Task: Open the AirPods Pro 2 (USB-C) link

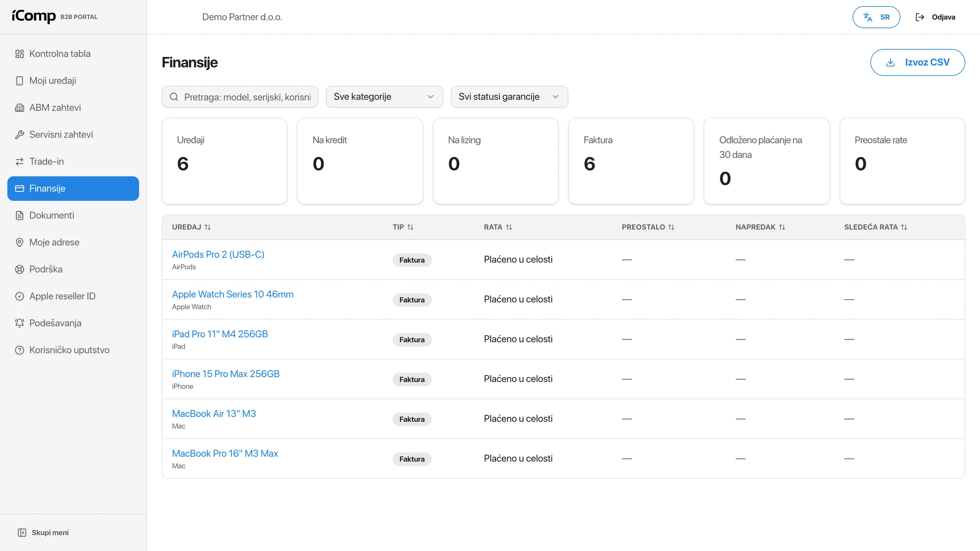Action: pyautogui.click(x=218, y=254)
